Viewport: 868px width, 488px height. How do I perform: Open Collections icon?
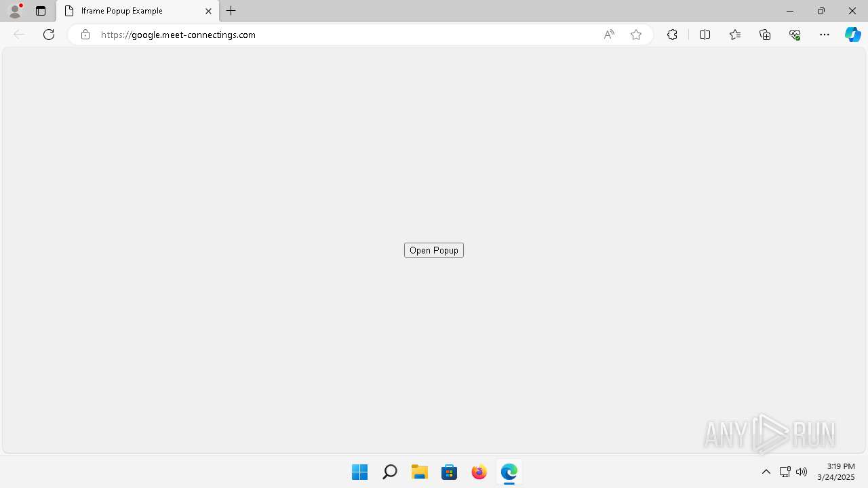pos(765,35)
